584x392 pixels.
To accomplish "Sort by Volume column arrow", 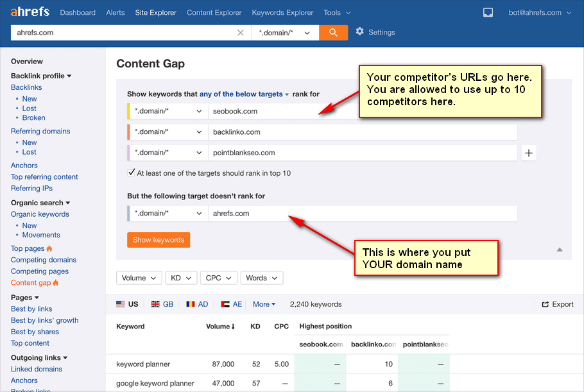I will pos(233,327).
